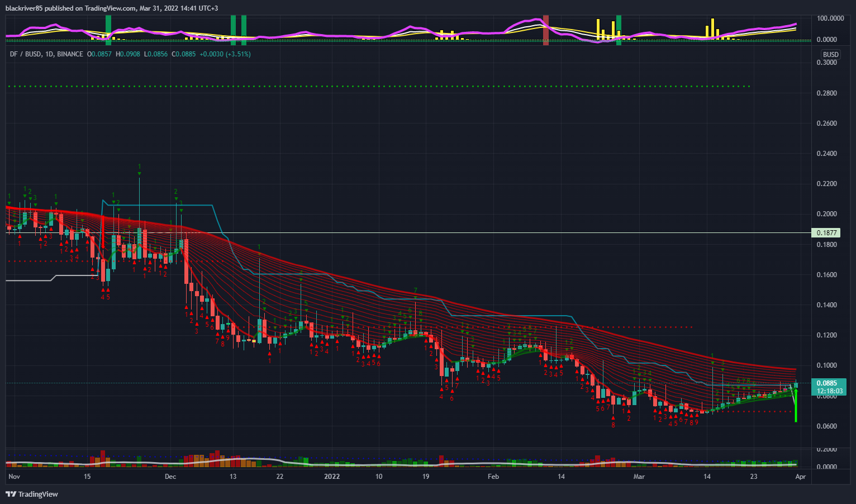Click the 100.0000 oscillator scale label
Viewport: 856px width, 504px height.
[x=830, y=18]
